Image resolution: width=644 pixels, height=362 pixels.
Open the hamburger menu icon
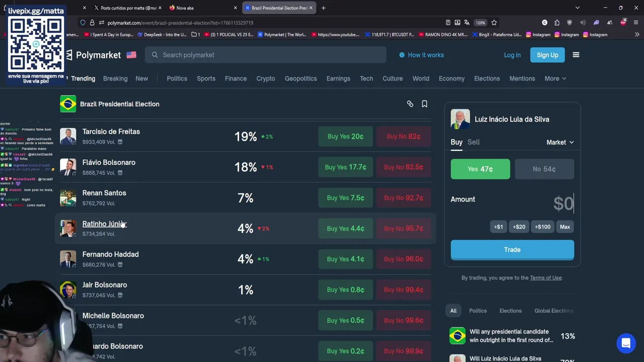click(576, 55)
